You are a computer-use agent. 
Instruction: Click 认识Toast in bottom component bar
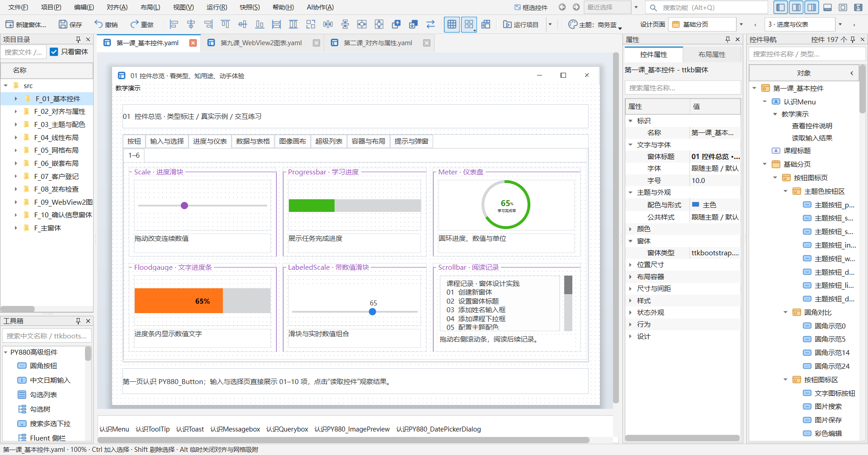[x=190, y=429]
